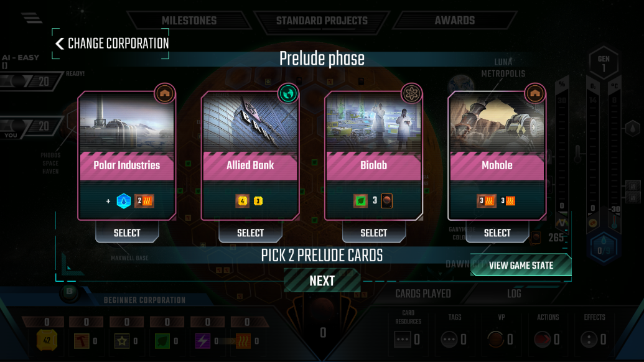Image resolution: width=644 pixels, height=362 pixels.
Task: Click the megacredit 42 resource icon
Action: [x=47, y=340]
